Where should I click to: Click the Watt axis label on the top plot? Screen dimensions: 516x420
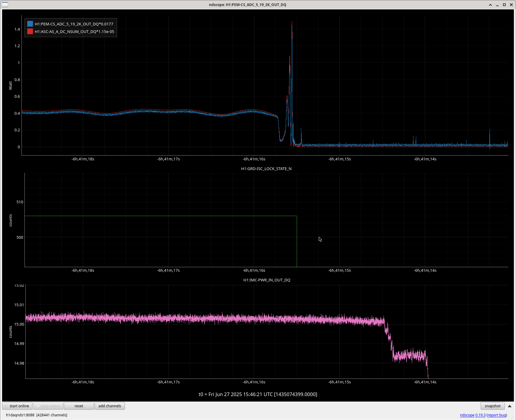click(10, 85)
